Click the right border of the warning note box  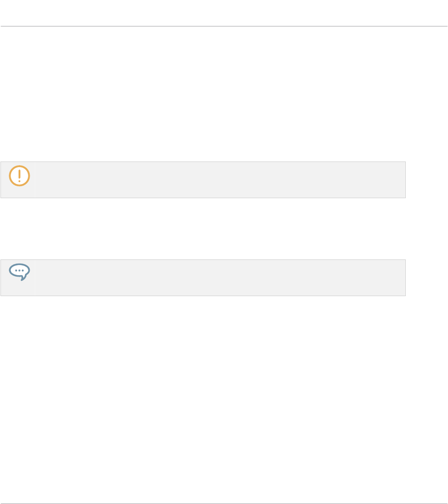(405, 180)
